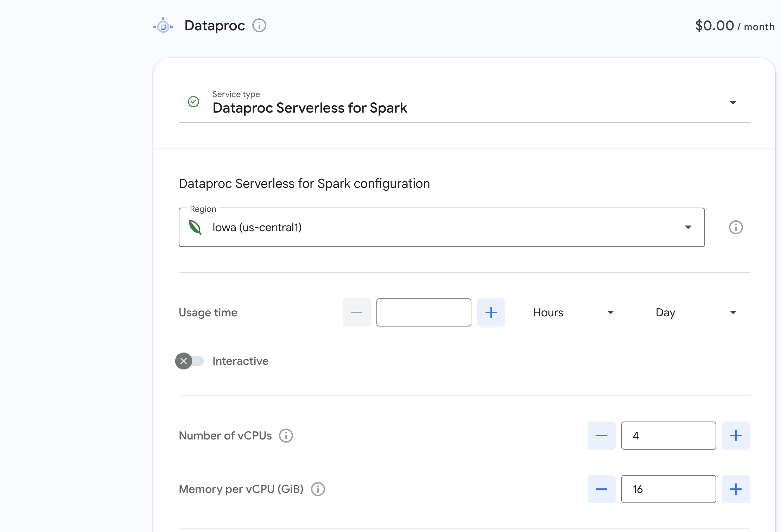This screenshot has height=532, width=781.
Task: Click the Dataproc product logo icon
Action: click(x=163, y=25)
